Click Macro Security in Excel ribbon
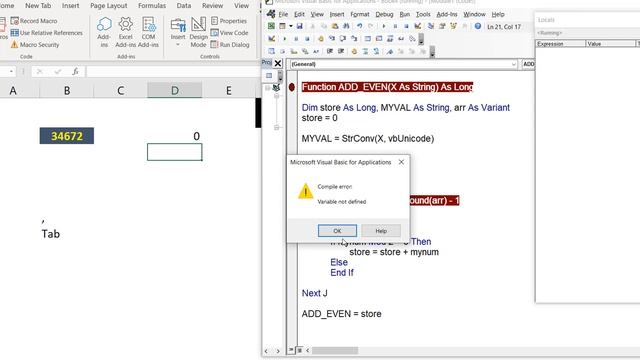Image resolution: width=640 pixels, height=360 pixels. click(x=35, y=44)
